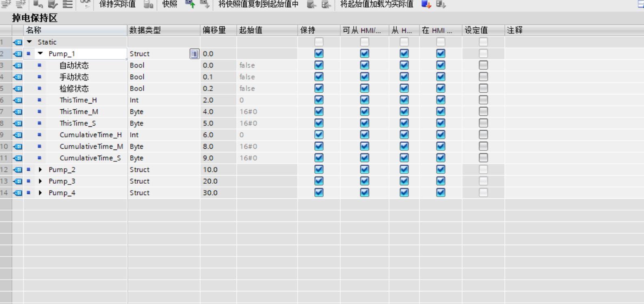Click the tag icon beside Pump_4

pyautogui.click(x=17, y=193)
